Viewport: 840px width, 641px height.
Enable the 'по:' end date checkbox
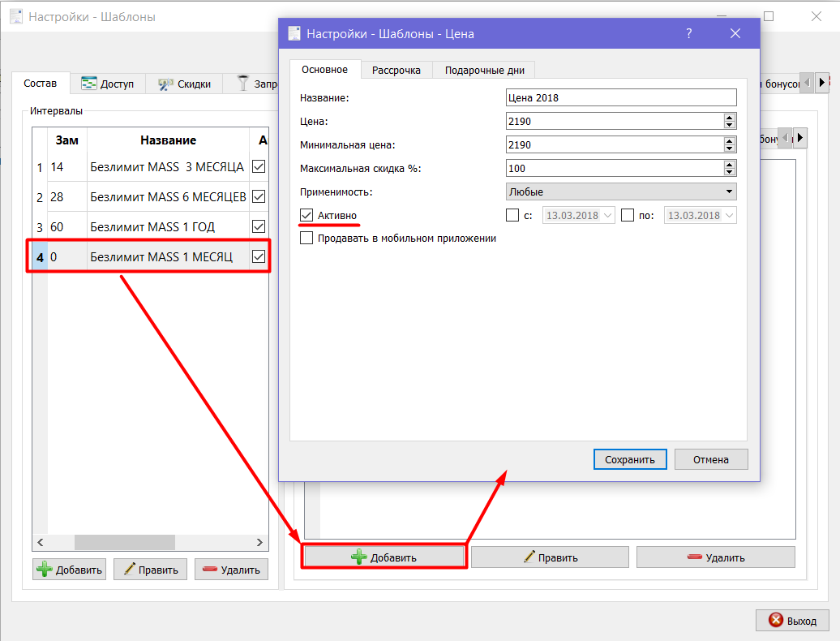point(628,215)
